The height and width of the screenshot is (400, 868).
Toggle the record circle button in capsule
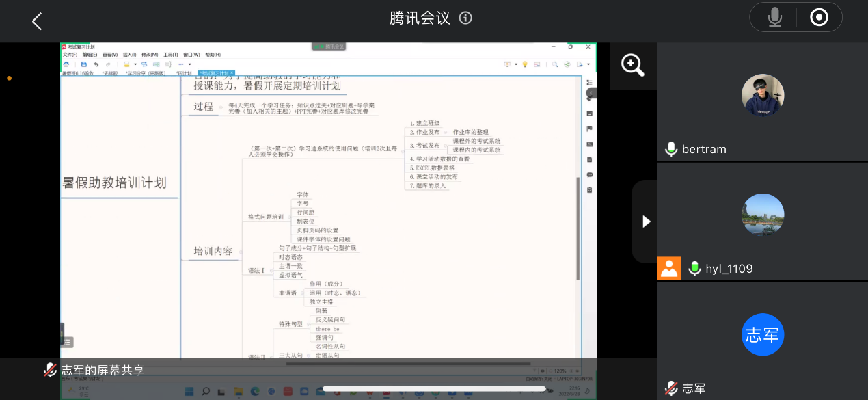click(819, 18)
